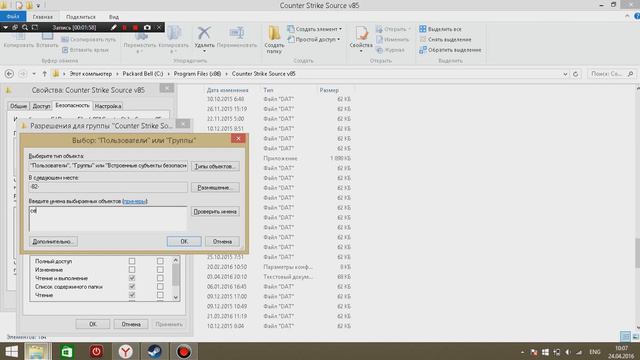Click the Дополнительно button
This screenshot has height=360, width=640.
tap(53, 242)
